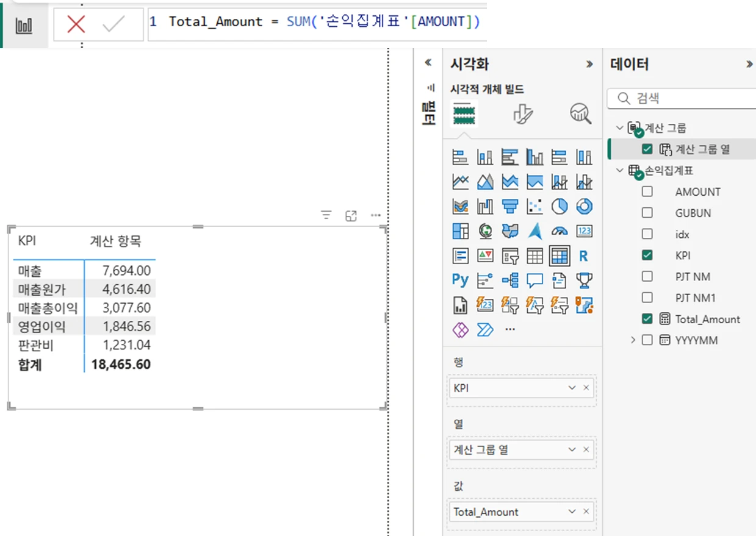Check the AMOUNT field checkbox
756x536 pixels.
tap(647, 191)
